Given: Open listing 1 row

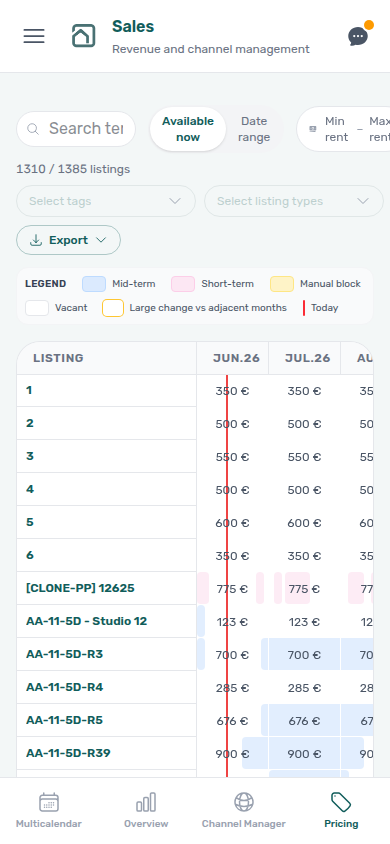Looking at the screenshot, I should coord(107,391).
